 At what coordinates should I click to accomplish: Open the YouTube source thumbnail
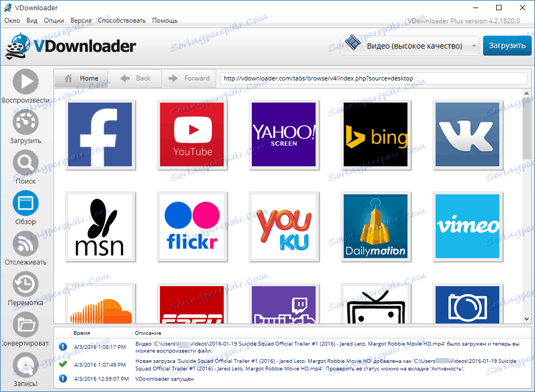[x=192, y=135]
